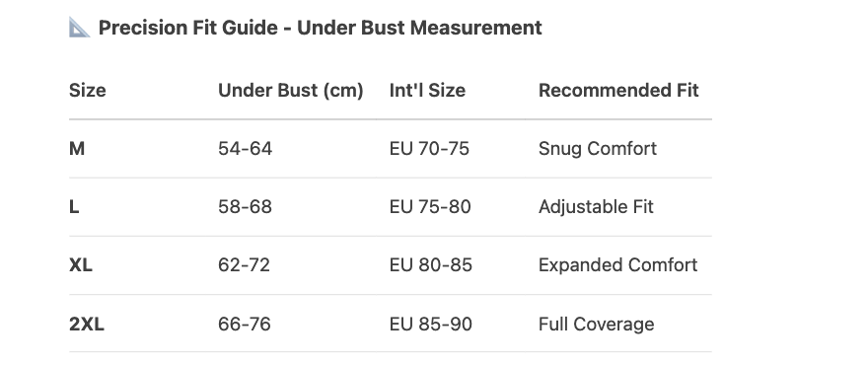868x365 pixels.
Task: Select the XL size row label
Action: point(81,265)
